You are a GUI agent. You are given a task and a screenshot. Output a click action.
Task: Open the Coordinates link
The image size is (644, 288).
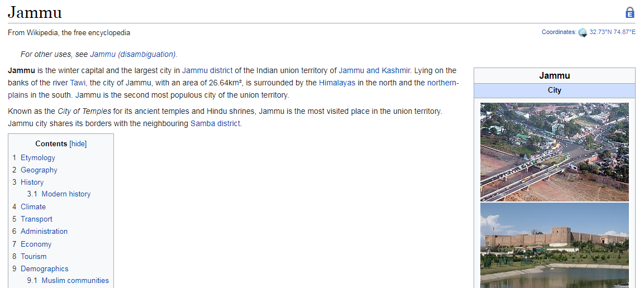pos(559,32)
